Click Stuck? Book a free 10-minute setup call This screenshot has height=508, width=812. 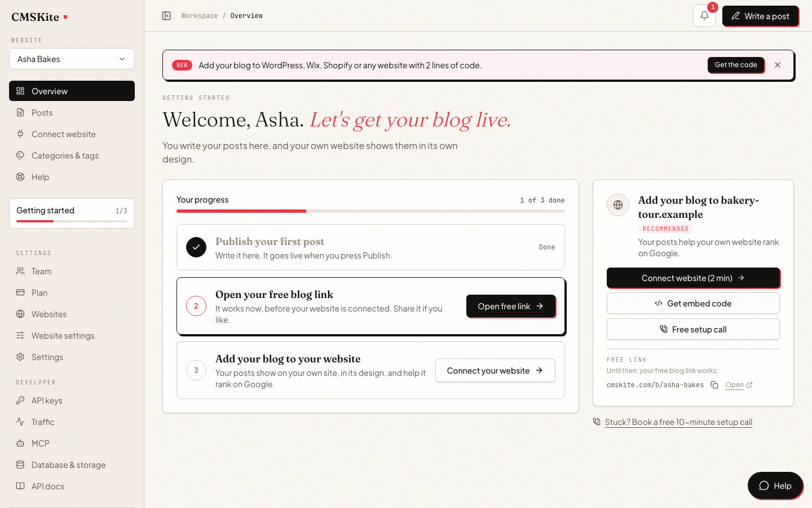(678, 422)
